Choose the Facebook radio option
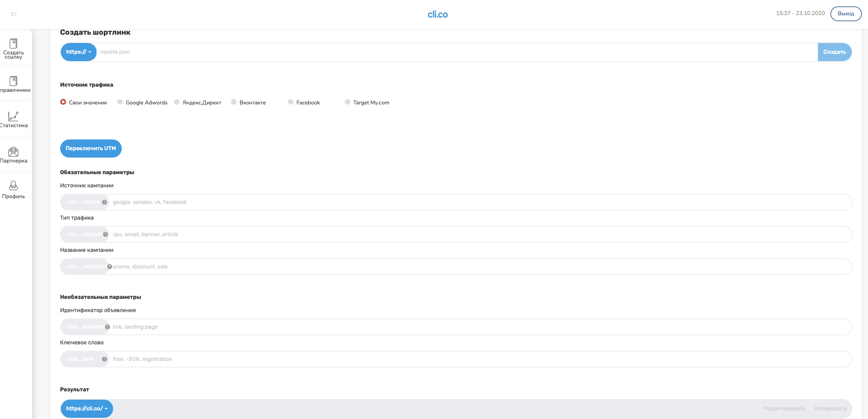 tap(290, 102)
